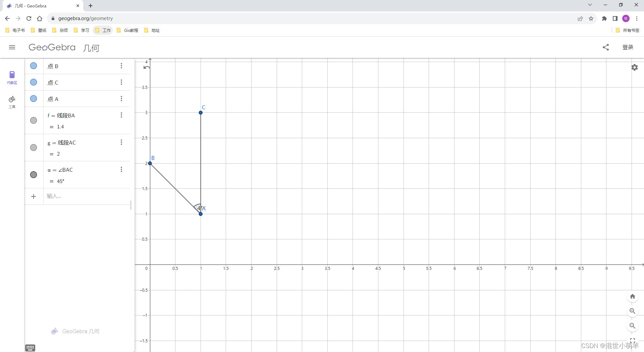Open the 壁纸 bookmark folder

pos(39,30)
